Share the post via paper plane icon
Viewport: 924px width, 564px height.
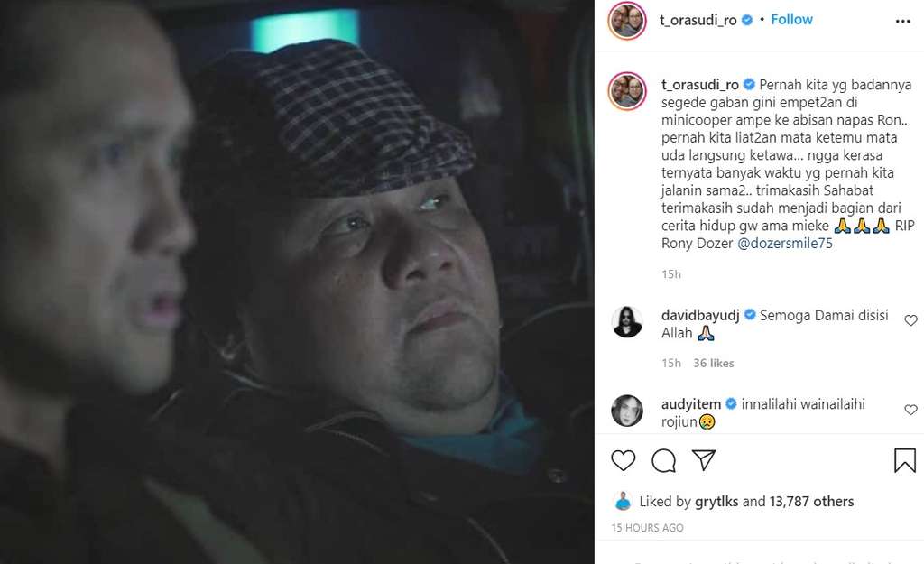coord(704,459)
